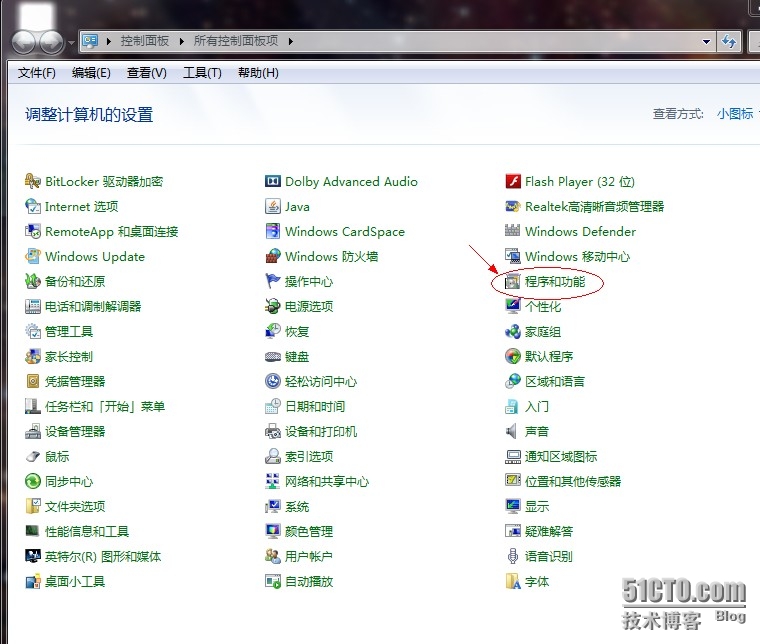Open the 颜色管理 link

(x=309, y=532)
